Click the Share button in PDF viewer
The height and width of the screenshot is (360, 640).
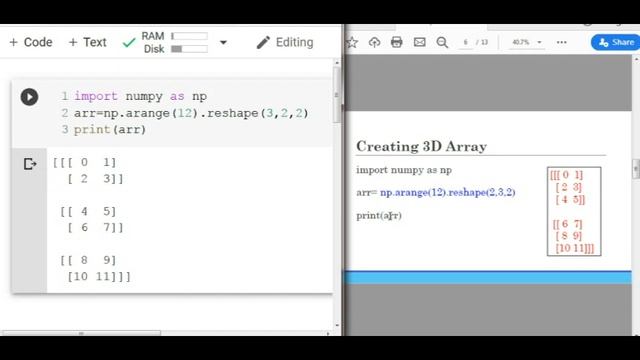click(616, 42)
